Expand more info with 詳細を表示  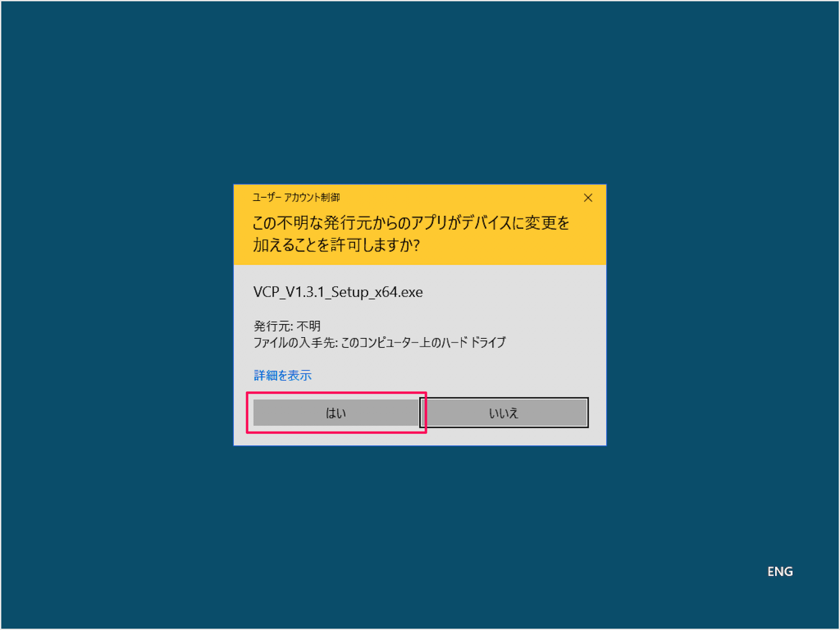tap(283, 375)
